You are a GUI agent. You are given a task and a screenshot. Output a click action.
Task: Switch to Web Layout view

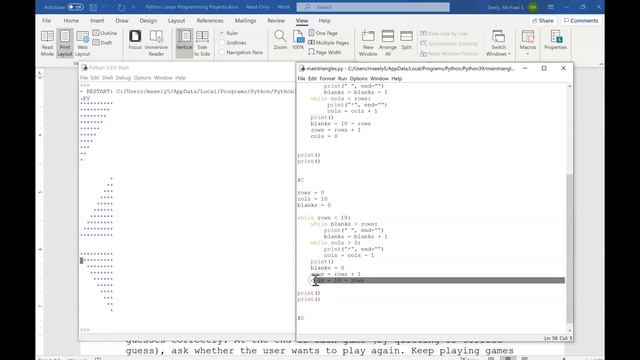[82, 43]
